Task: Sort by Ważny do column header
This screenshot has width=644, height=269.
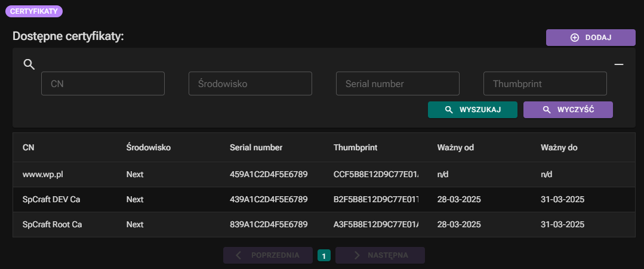Action: (559, 147)
